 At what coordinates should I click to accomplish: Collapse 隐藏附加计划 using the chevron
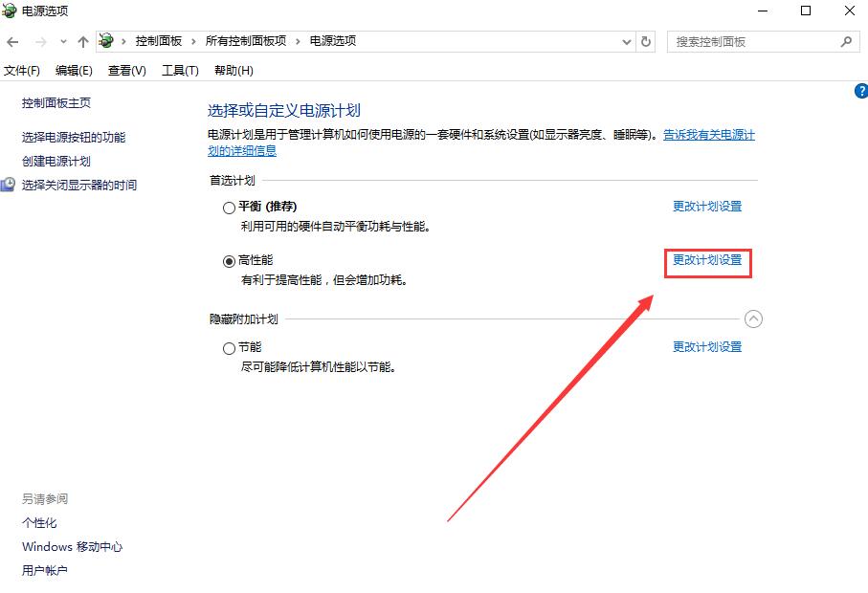click(x=754, y=318)
